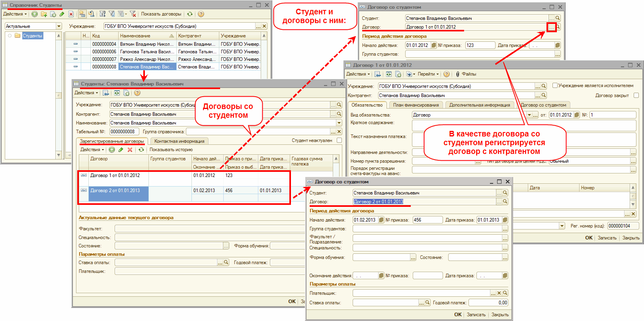Open dropdown left of Рег. номер (код) field

tap(562, 226)
